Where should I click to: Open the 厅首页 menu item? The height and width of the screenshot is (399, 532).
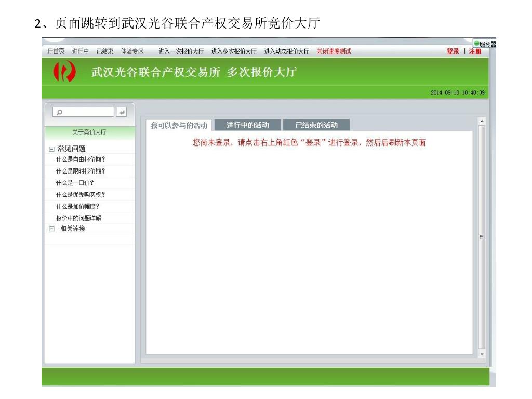point(56,51)
